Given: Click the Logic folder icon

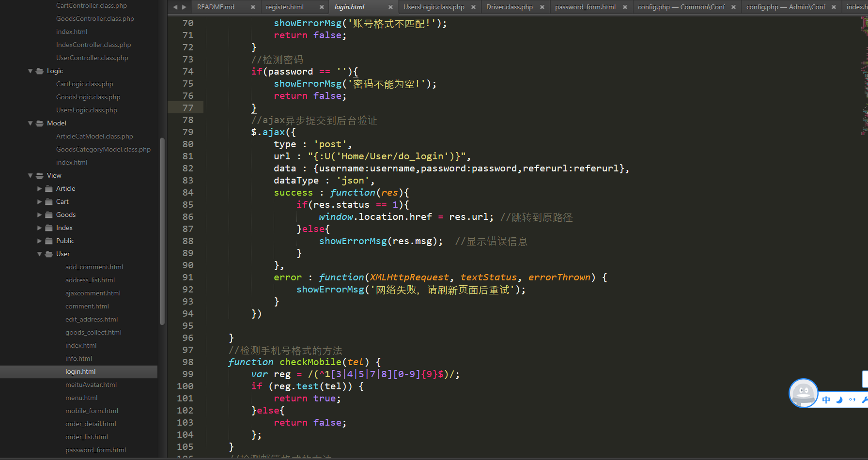Looking at the screenshot, I should (40, 71).
